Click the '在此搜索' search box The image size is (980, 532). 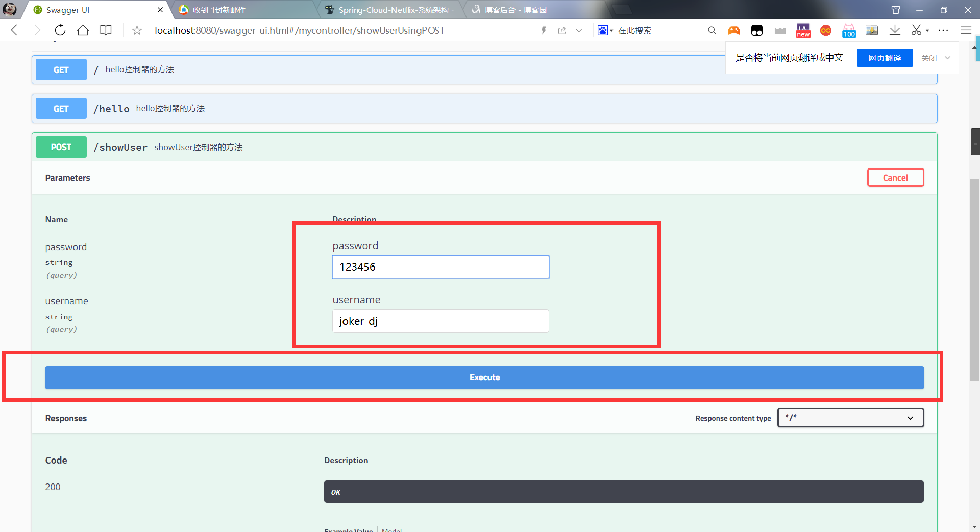tap(658, 30)
